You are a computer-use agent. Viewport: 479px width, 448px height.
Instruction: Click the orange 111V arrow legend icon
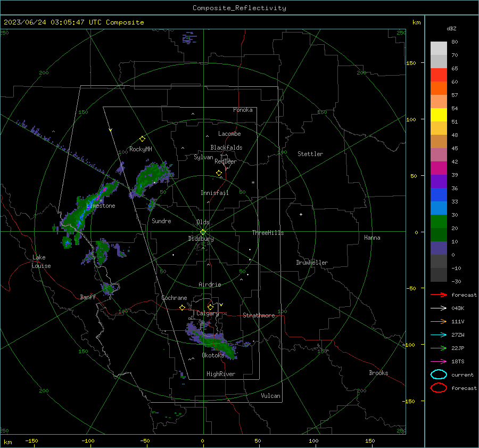coord(439,321)
